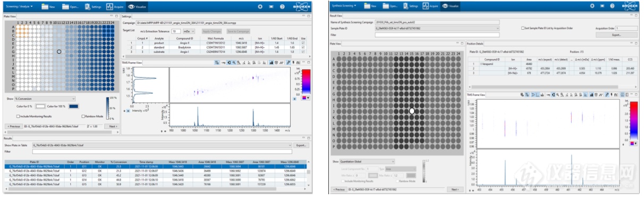The image size is (644, 199).
Task: Click Acquisition Order field in right window
Action: [x=626, y=28]
